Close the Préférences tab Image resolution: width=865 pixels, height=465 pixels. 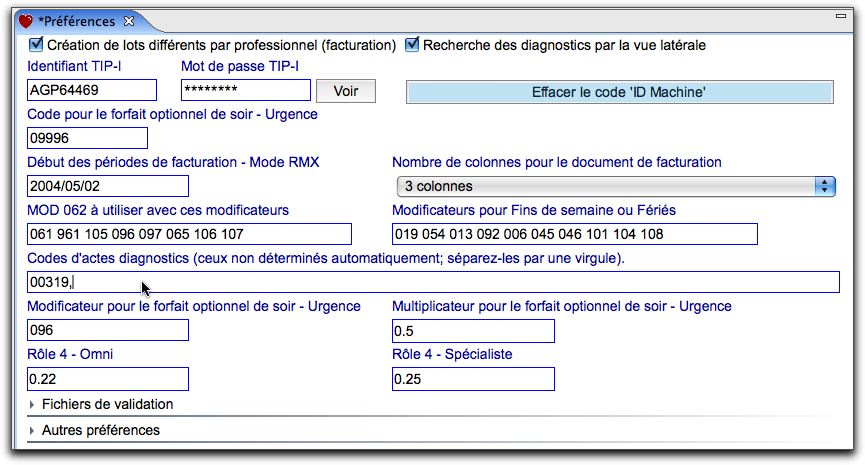(129, 21)
